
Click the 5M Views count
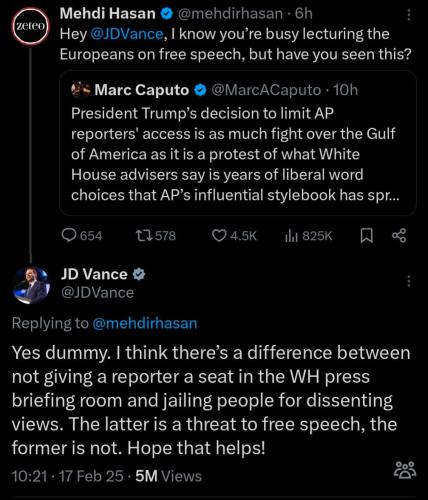(x=169, y=476)
